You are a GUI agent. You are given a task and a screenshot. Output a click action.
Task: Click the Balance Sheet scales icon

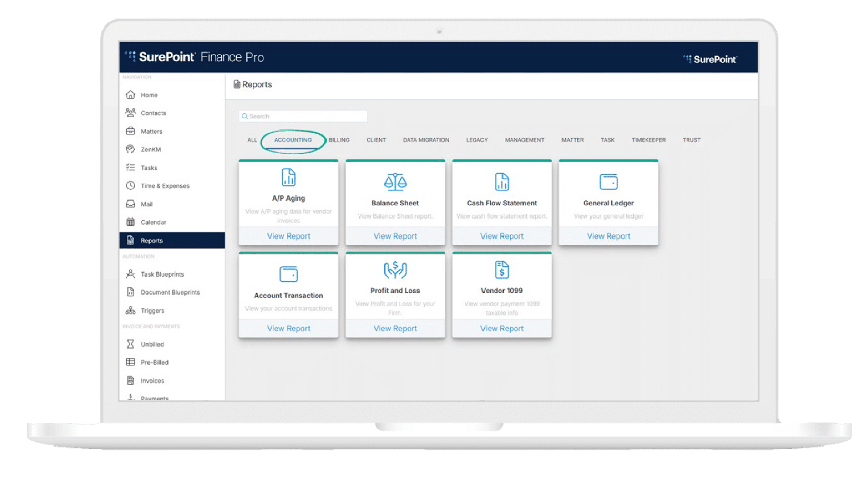[395, 182]
